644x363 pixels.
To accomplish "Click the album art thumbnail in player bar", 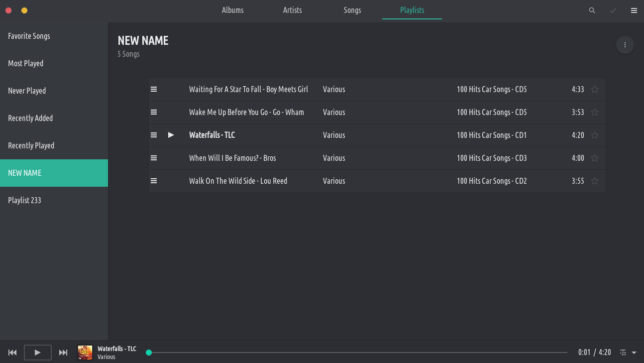I will (x=85, y=353).
